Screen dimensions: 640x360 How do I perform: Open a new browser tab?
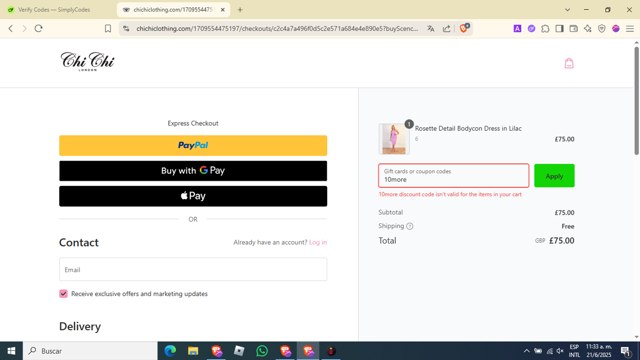click(240, 9)
